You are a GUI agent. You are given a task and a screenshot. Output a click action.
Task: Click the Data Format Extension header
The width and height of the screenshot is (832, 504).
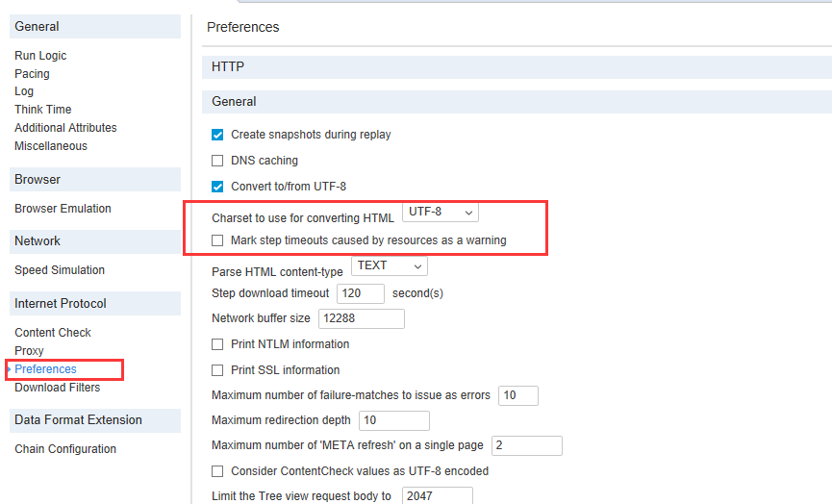pos(95,420)
